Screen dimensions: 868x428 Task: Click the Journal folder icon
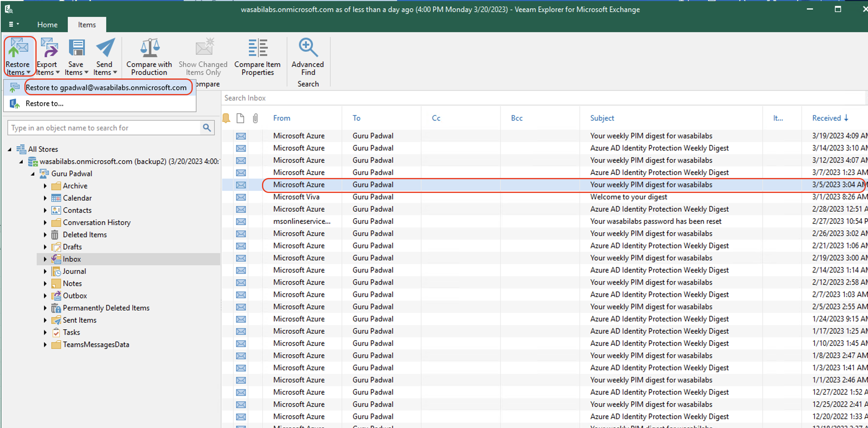coord(56,271)
